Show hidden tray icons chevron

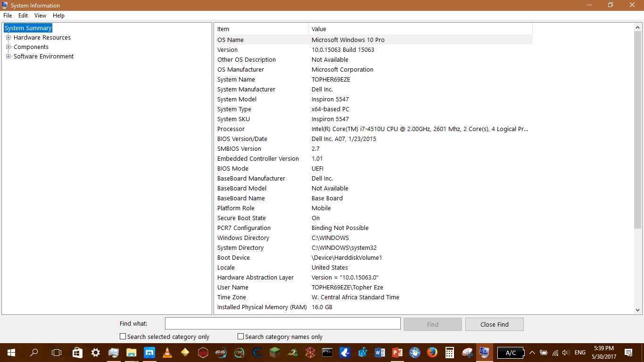coord(532,353)
